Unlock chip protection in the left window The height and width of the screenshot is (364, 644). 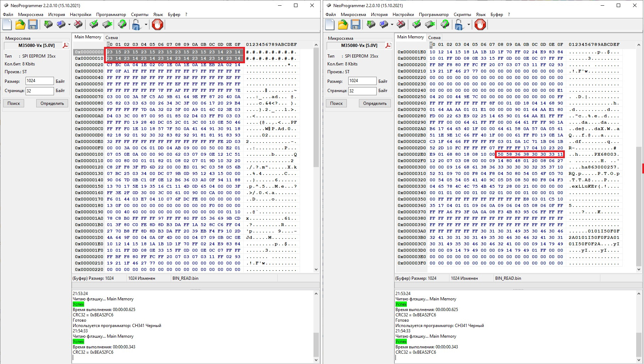(136, 25)
